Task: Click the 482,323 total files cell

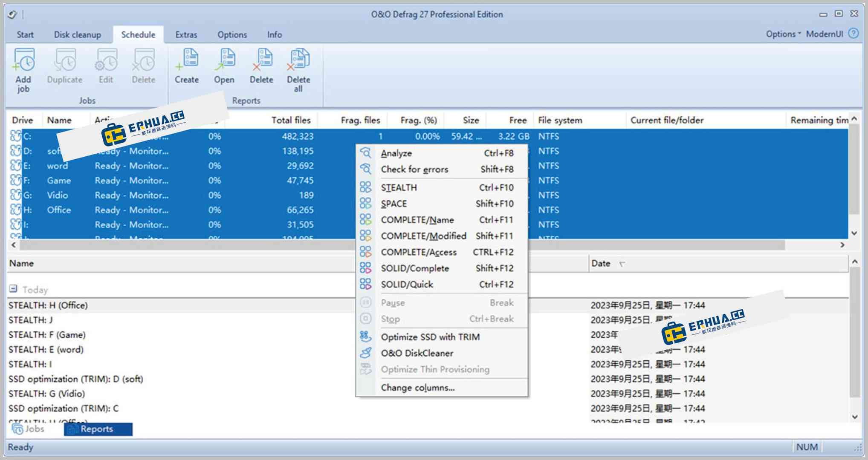Action: click(x=298, y=136)
